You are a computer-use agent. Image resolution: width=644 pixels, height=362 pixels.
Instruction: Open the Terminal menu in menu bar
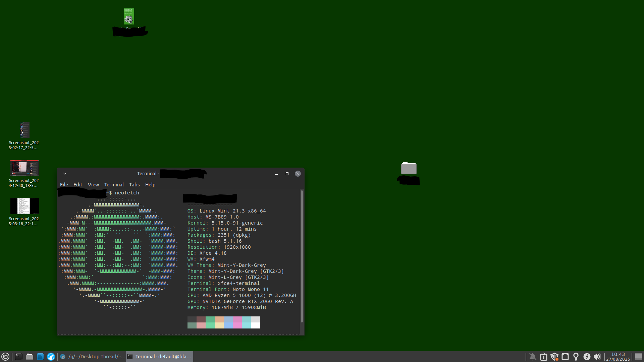click(114, 185)
